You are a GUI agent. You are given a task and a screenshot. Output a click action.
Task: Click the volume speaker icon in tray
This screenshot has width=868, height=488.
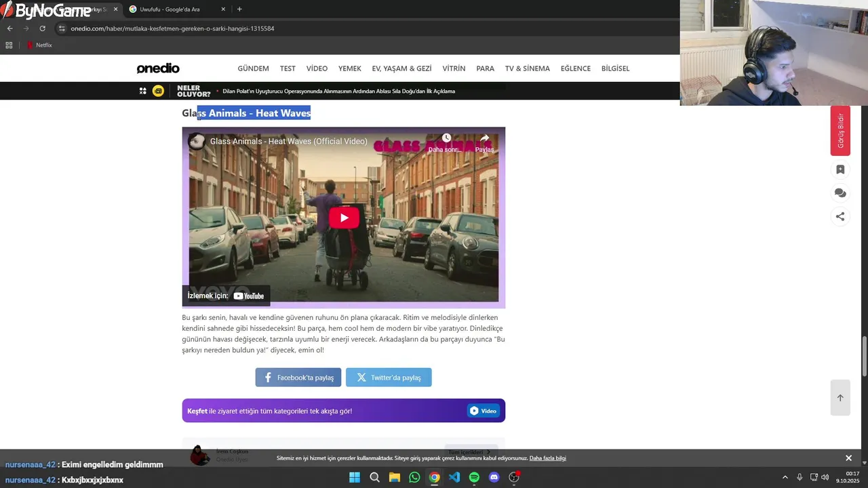pyautogui.click(x=825, y=477)
